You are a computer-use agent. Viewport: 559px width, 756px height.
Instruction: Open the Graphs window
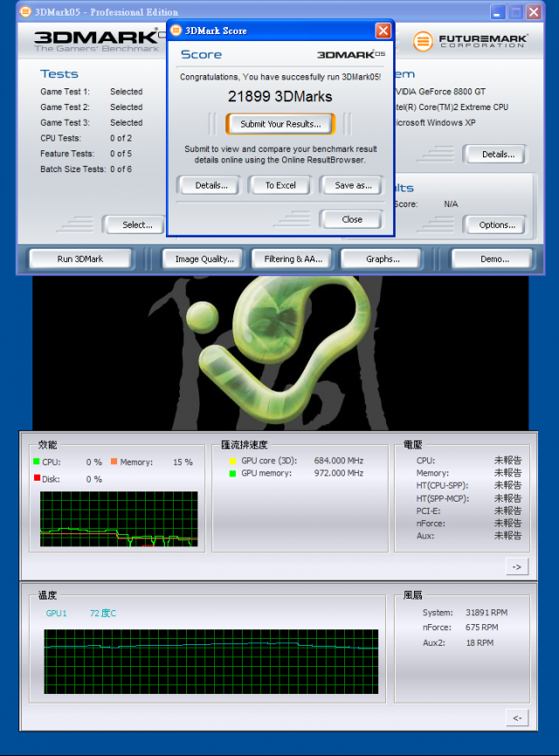click(x=383, y=259)
